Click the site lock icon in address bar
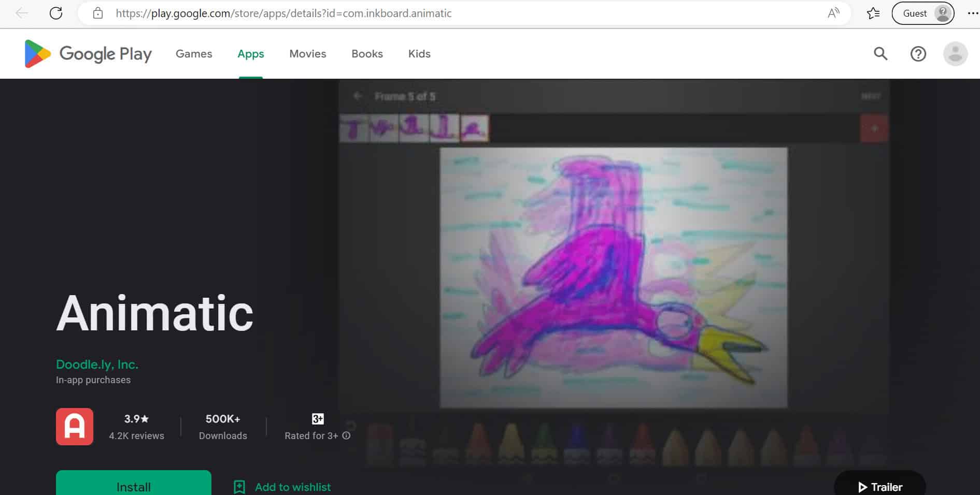This screenshot has width=980, height=495. (98, 13)
